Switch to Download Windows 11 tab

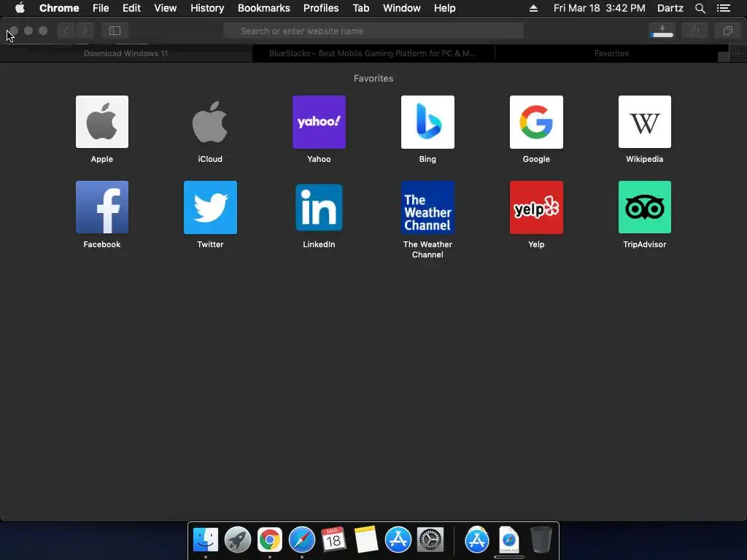125,53
